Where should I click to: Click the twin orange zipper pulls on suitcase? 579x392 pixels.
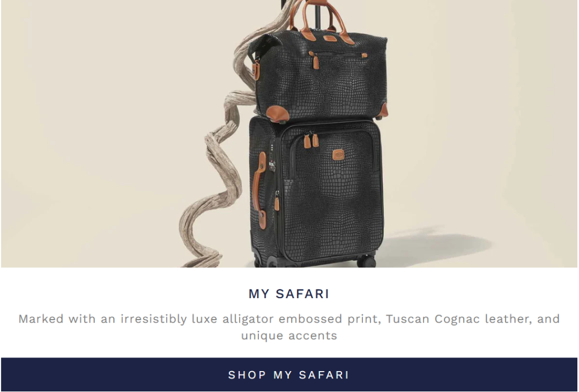click(311, 141)
